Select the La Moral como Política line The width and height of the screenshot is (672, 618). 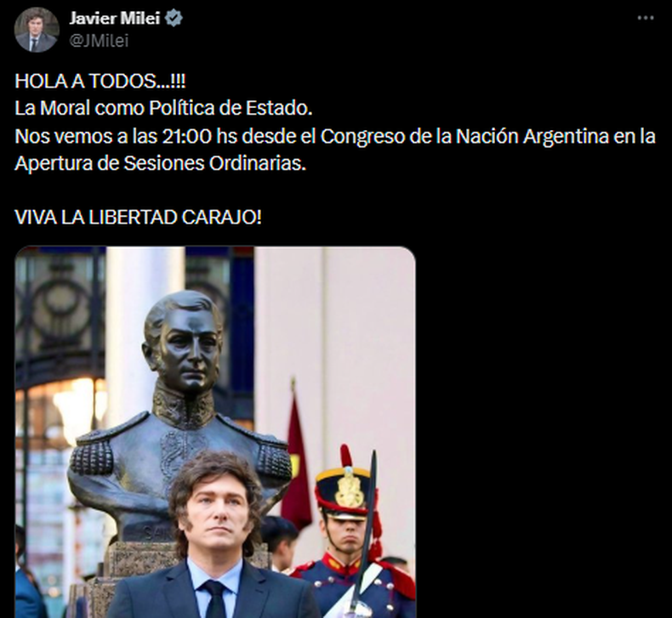click(163, 108)
